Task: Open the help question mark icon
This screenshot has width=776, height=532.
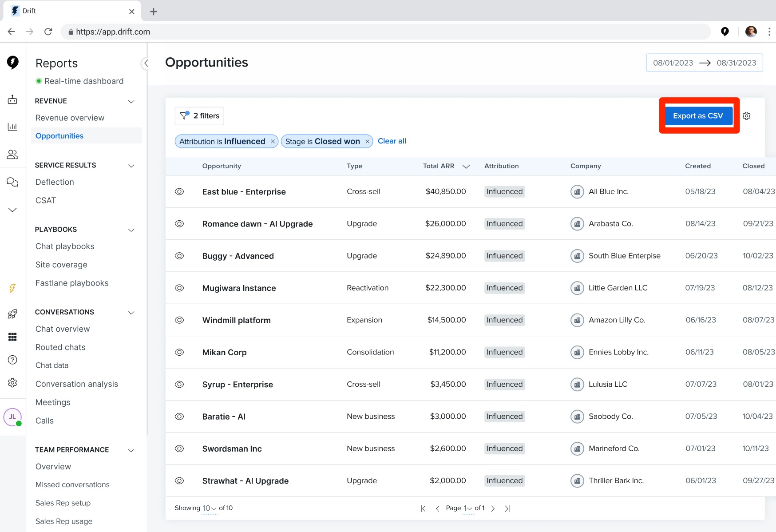Action: 12,360
